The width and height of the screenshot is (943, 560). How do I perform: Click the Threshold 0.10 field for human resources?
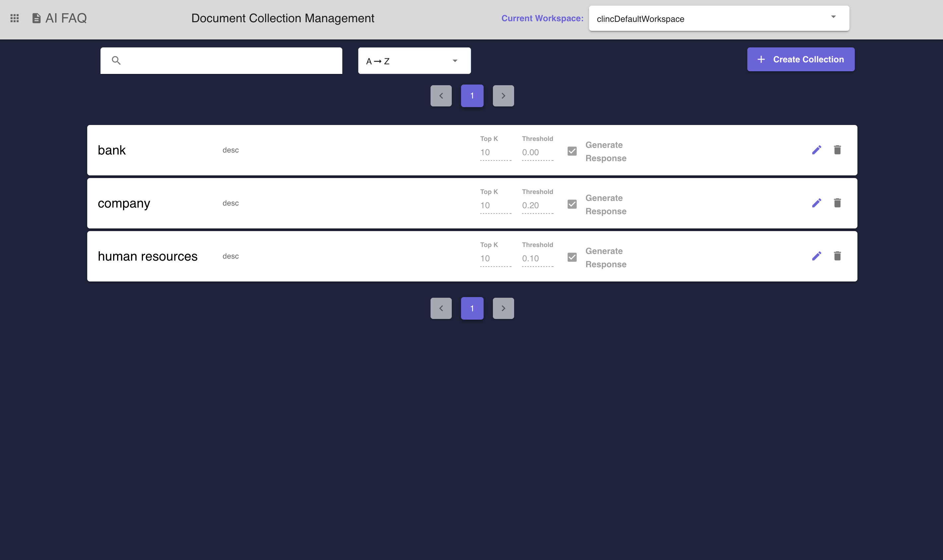tap(538, 259)
